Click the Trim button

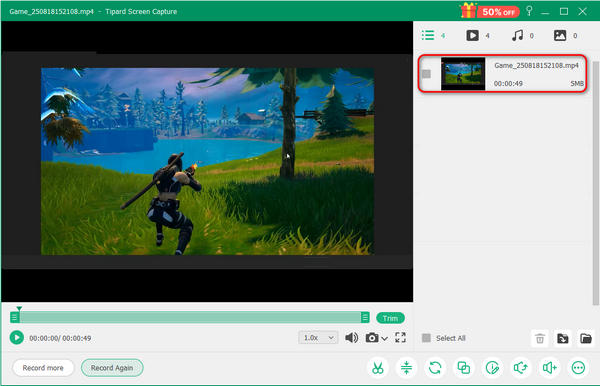click(x=390, y=318)
